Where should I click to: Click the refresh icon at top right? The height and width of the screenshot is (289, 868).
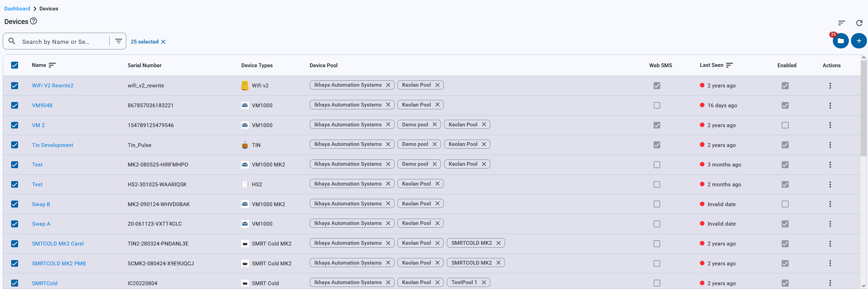pos(859,23)
